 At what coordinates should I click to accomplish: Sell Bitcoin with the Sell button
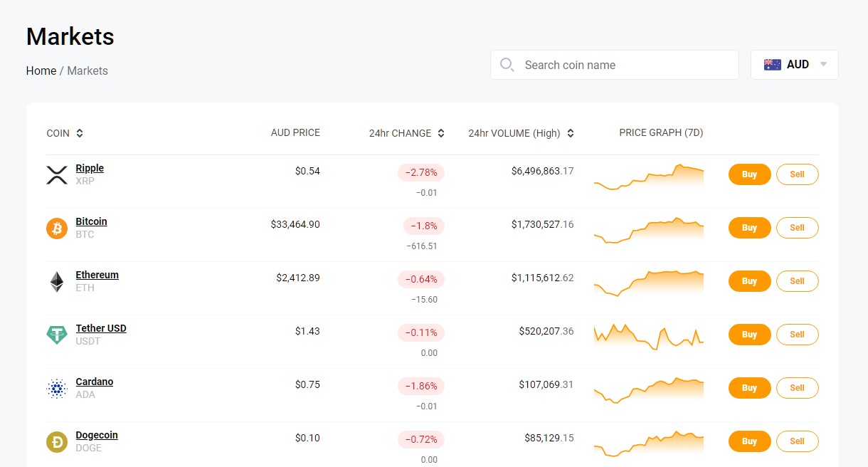tap(798, 228)
